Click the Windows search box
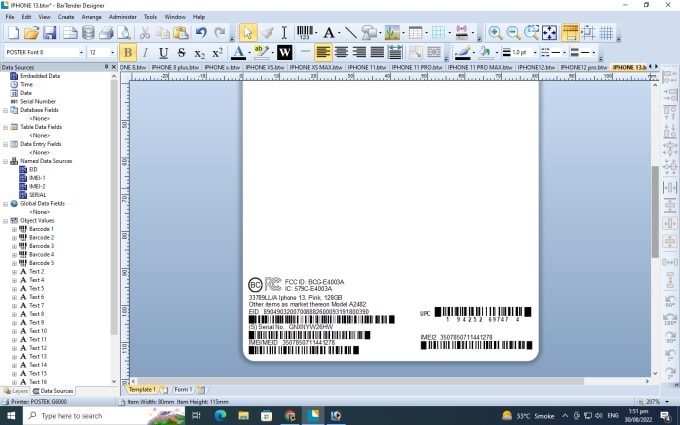 click(104, 416)
